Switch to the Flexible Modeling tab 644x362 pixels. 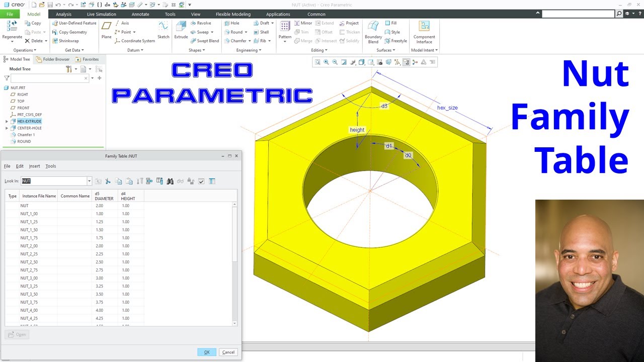click(x=233, y=14)
